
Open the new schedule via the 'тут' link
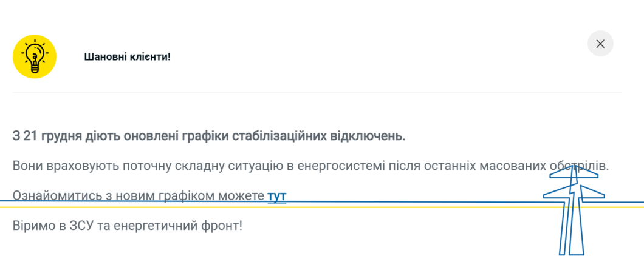(x=277, y=196)
